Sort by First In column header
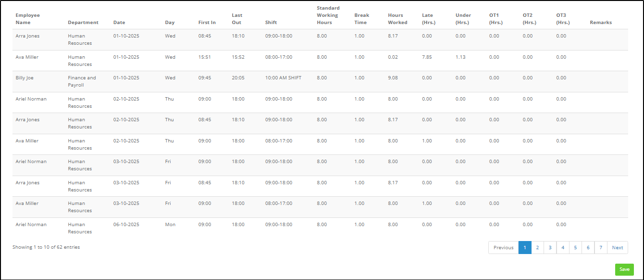 (x=207, y=23)
